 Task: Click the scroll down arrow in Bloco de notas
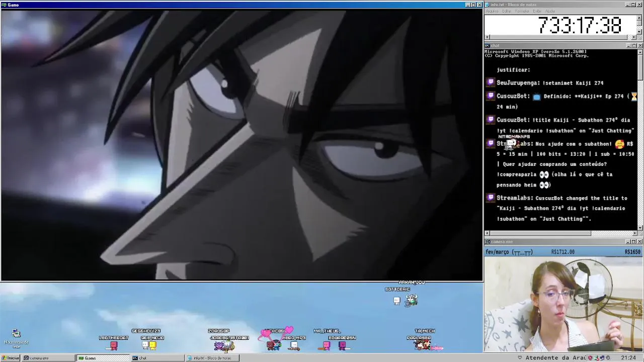click(639, 32)
